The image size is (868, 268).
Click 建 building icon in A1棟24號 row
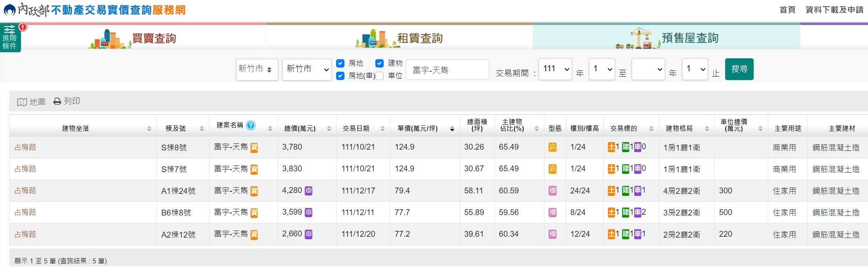coord(625,190)
